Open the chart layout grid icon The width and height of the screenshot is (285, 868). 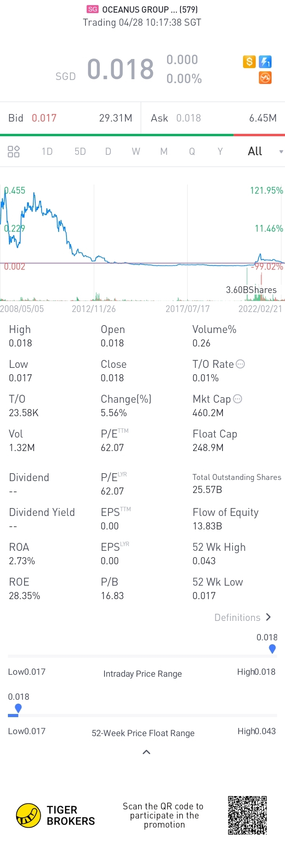click(14, 151)
